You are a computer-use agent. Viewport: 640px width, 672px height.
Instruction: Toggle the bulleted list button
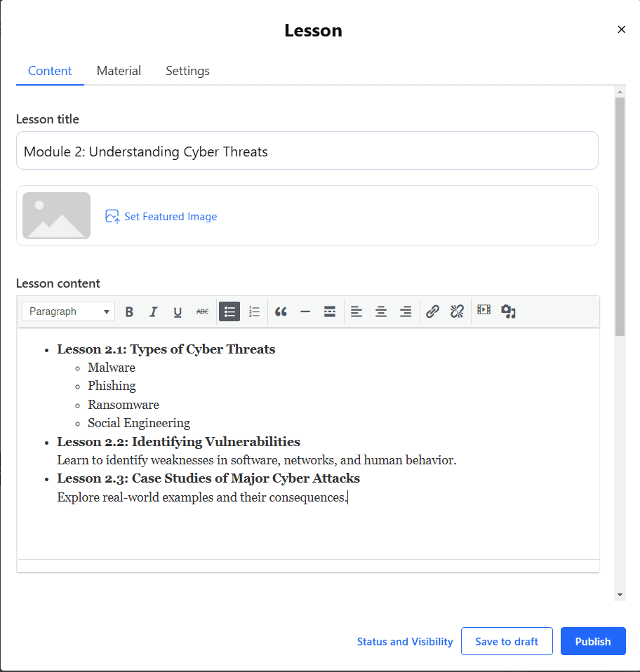(x=229, y=311)
